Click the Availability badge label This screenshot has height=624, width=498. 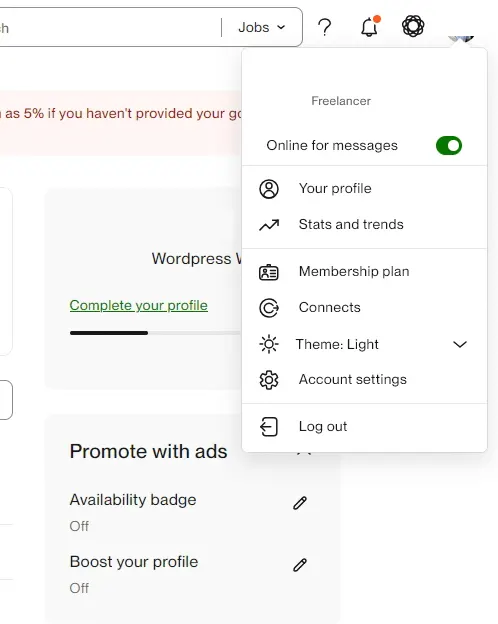[133, 500]
